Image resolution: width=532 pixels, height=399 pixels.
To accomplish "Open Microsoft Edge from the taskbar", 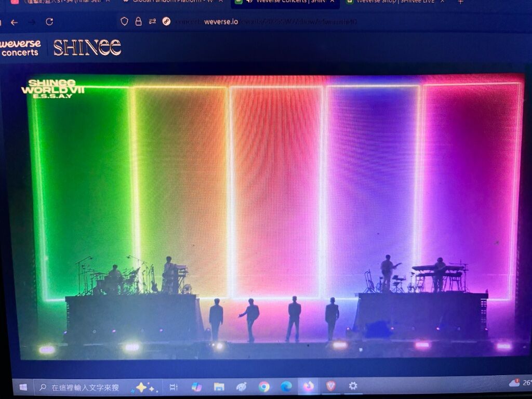I will (286, 387).
